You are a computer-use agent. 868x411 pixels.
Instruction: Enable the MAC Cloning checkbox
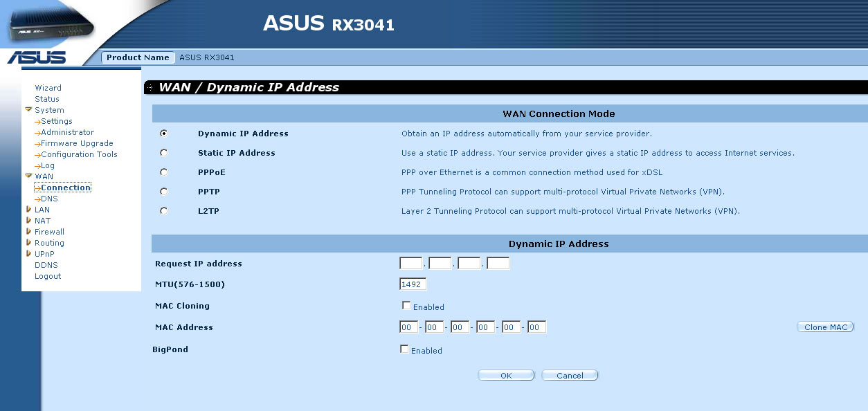(x=406, y=304)
